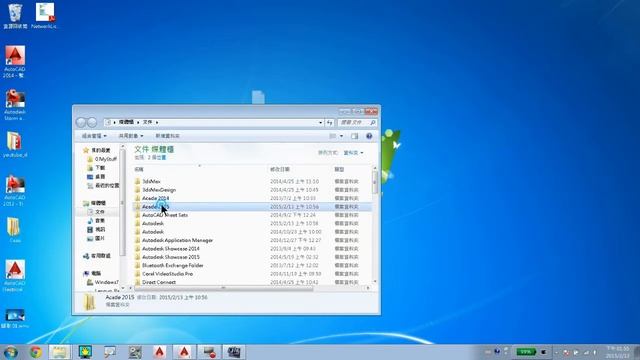Open the change view options arrow
Viewport: 640px width, 360px height.
pos(342,136)
